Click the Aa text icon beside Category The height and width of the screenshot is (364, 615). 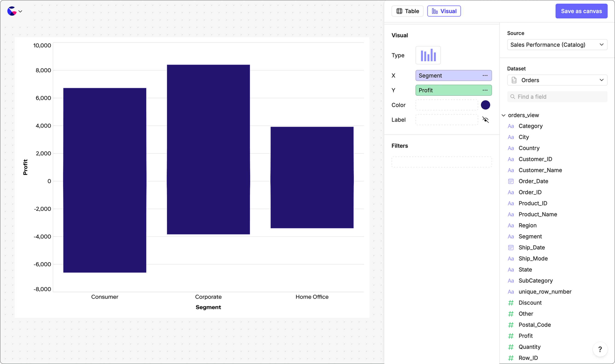(x=511, y=126)
